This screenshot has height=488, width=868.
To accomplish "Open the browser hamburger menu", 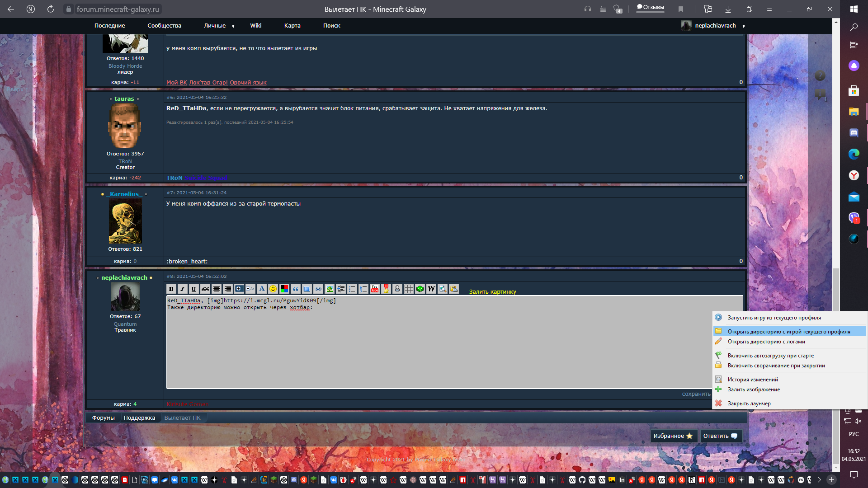I will coord(769,9).
